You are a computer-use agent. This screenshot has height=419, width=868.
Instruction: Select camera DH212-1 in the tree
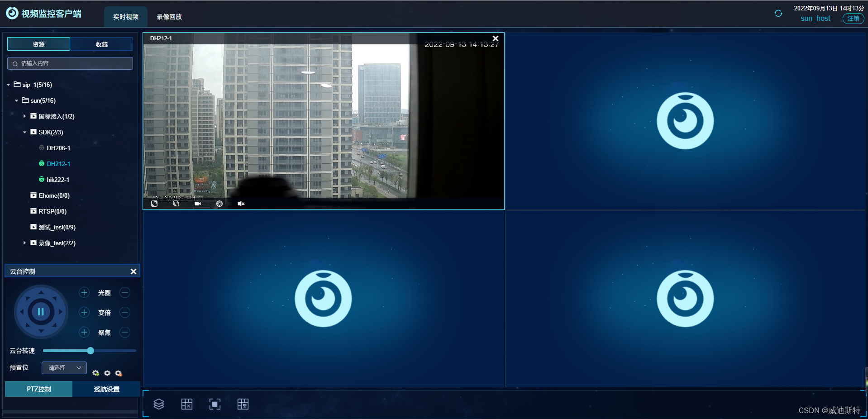(x=58, y=164)
